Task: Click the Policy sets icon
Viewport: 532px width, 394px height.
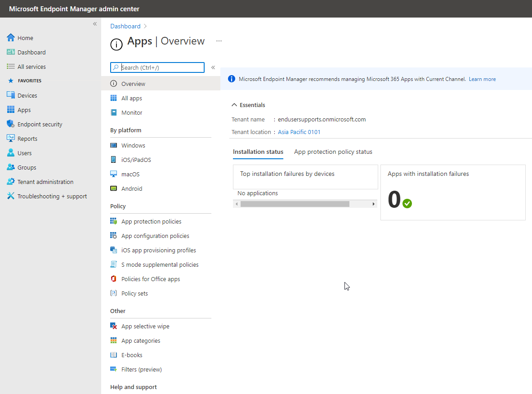Action: (114, 293)
